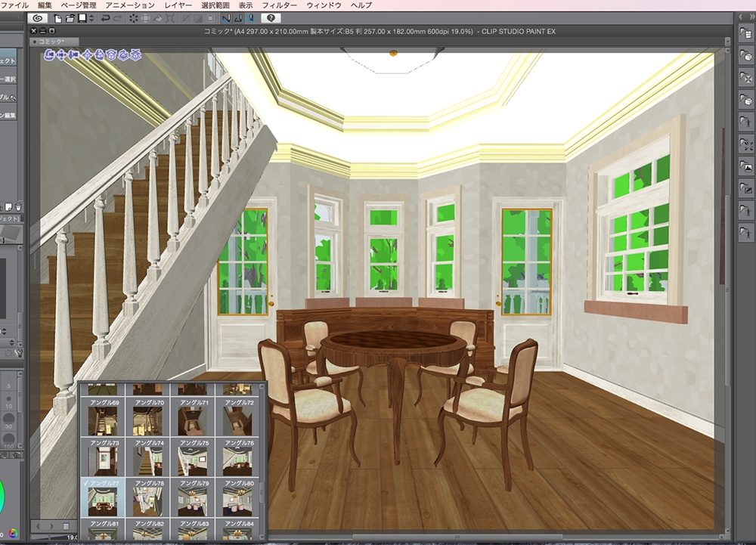Open the help question mark icon

click(x=271, y=18)
